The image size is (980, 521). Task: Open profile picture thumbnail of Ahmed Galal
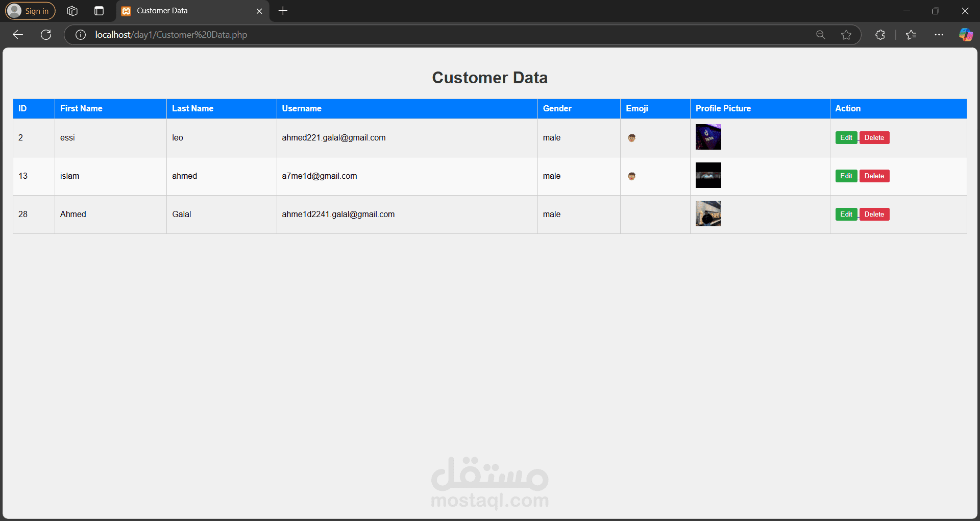pyautogui.click(x=708, y=214)
